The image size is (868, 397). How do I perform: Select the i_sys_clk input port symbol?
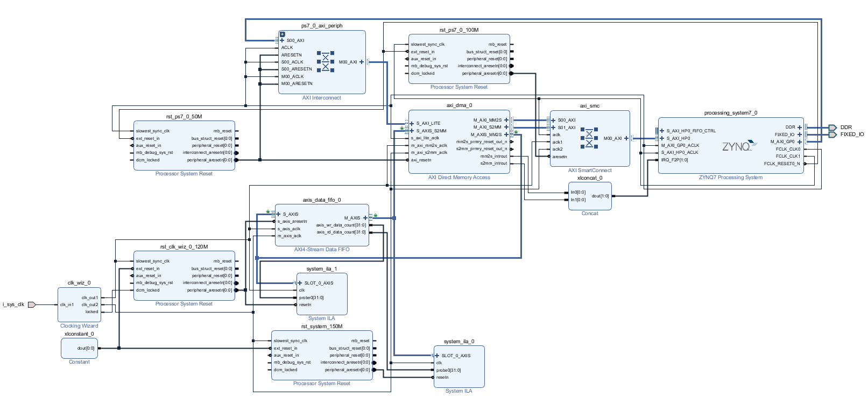[x=32, y=304]
